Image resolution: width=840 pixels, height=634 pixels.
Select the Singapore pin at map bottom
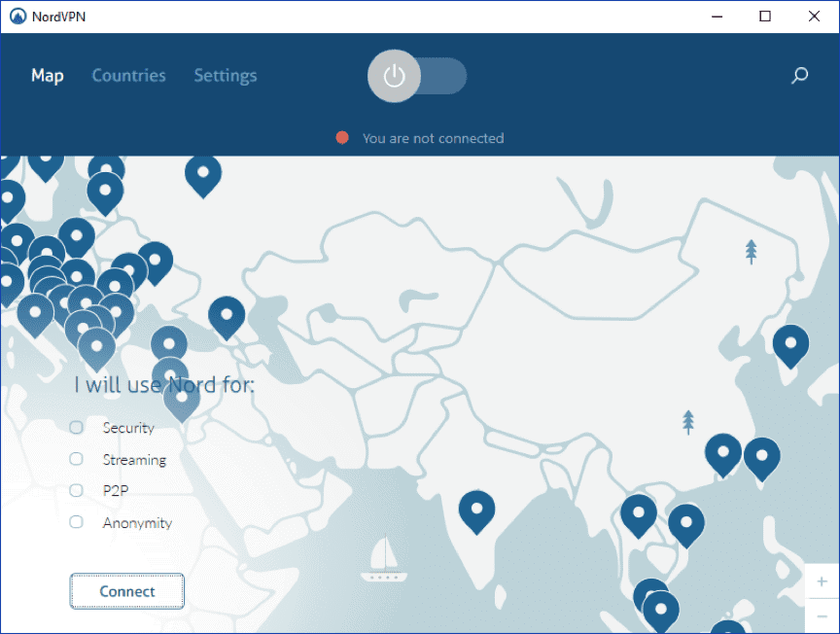pyautogui.click(x=661, y=612)
